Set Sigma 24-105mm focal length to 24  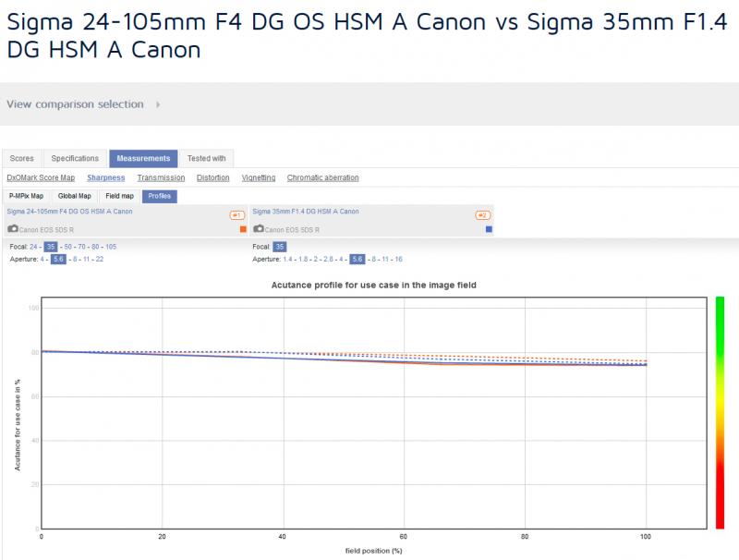pos(33,247)
